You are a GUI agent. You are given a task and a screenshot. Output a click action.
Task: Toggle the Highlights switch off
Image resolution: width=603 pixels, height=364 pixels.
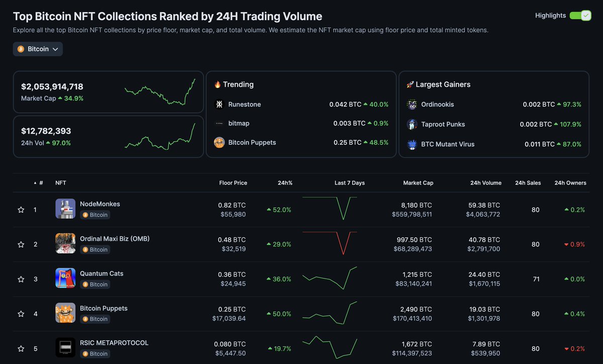click(x=580, y=15)
